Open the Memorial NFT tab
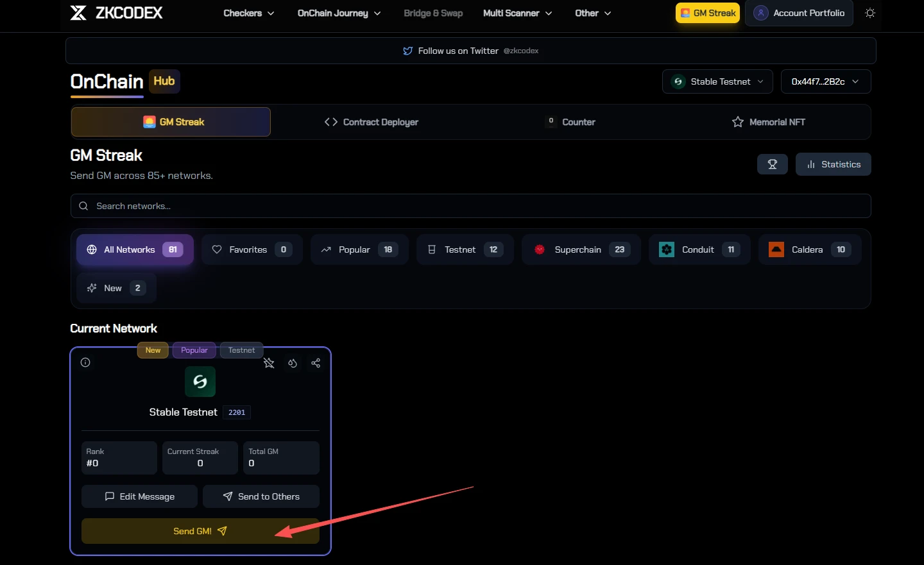924x565 pixels. 768,122
